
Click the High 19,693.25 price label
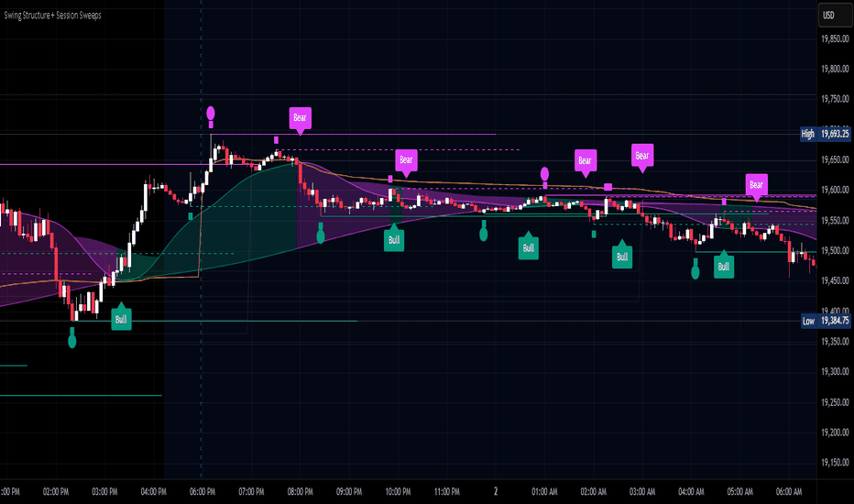[825, 134]
